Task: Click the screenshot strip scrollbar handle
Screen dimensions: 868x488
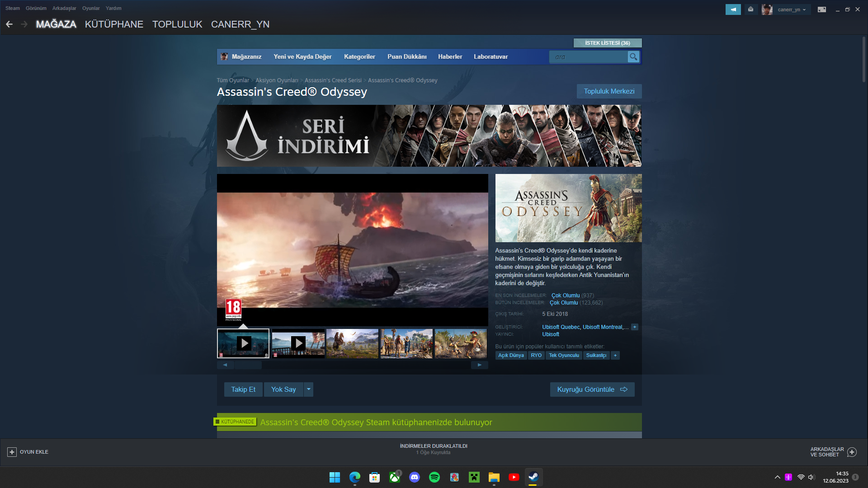Action: coord(248,365)
